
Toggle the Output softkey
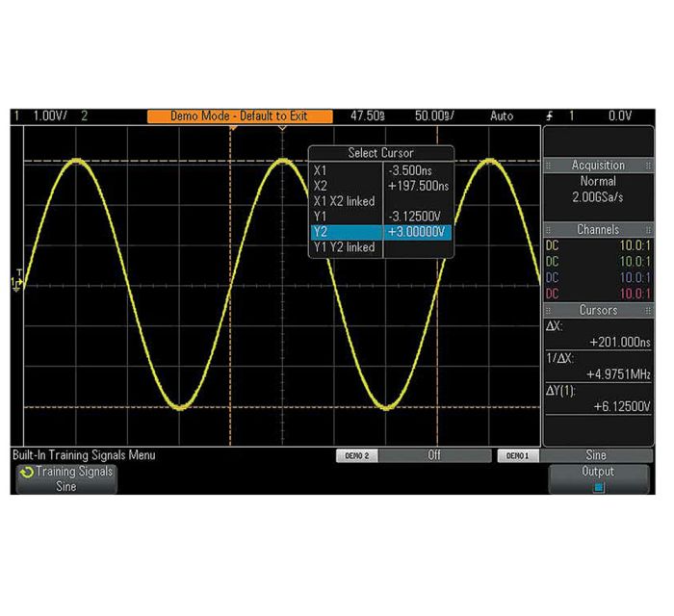click(598, 479)
